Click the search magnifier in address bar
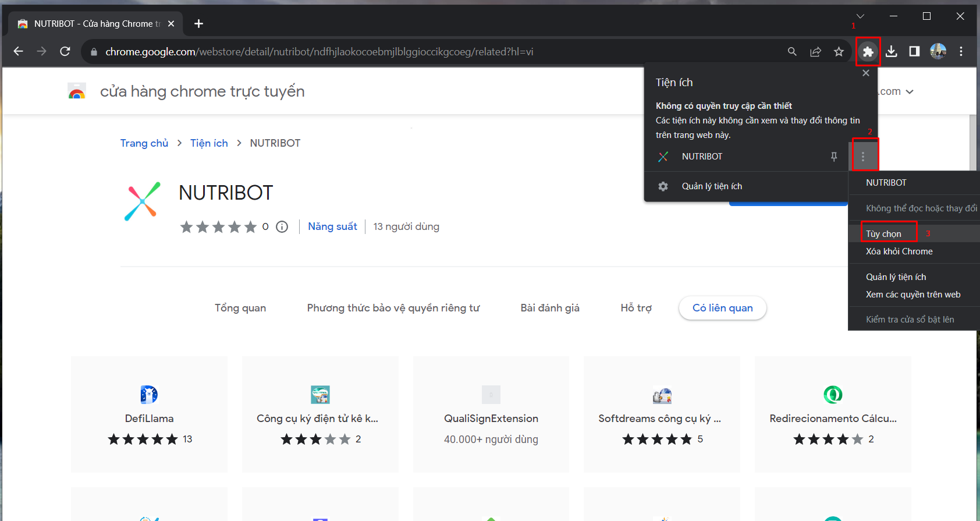Viewport: 980px width, 521px height. pos(792,52)
